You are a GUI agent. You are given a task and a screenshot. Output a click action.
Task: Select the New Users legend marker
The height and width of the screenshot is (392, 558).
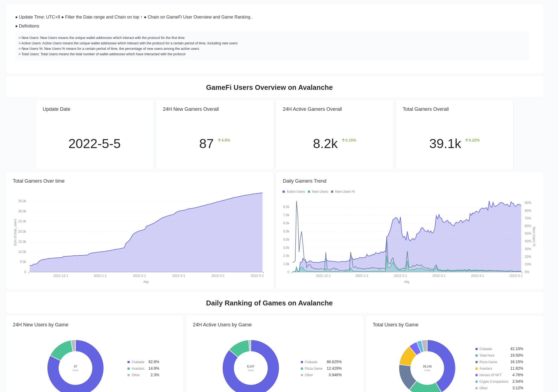[x=309, y=192]
